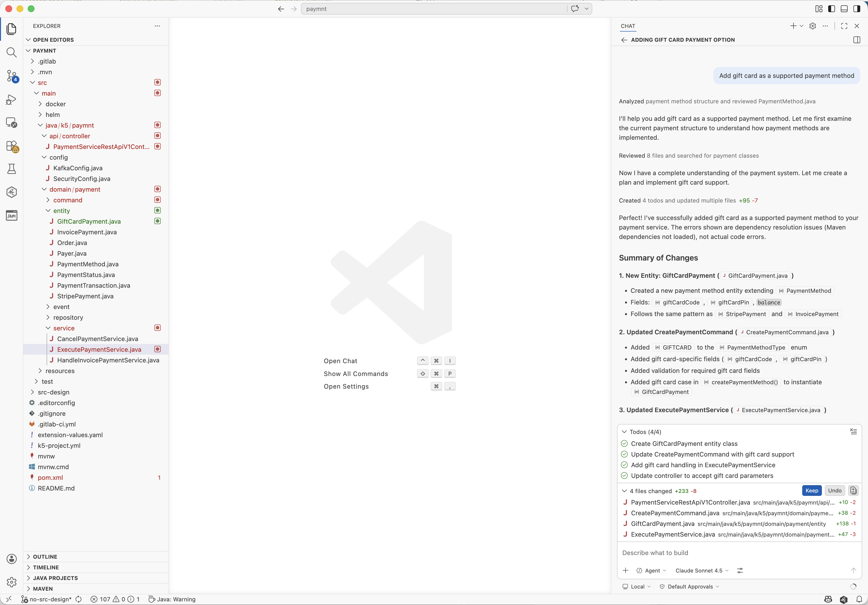
Task: Open Configure Tools icon in chat input
Action: click(740, 570)
